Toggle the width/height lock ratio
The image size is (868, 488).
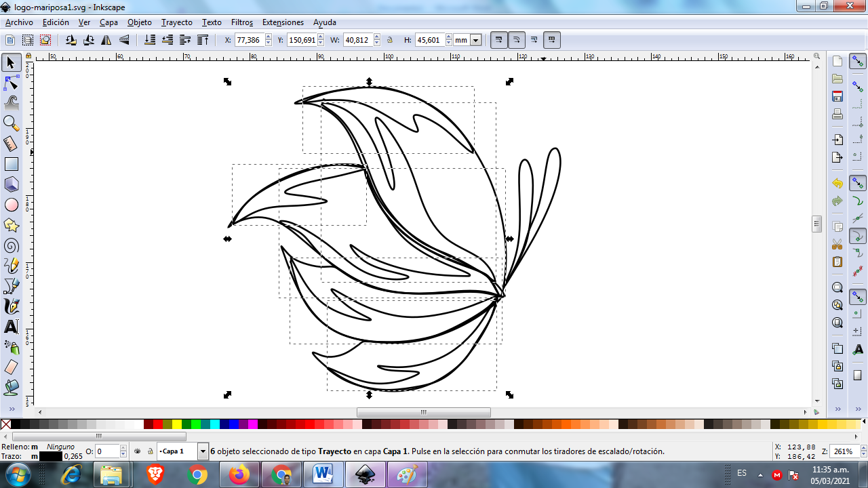click(390, 40)
